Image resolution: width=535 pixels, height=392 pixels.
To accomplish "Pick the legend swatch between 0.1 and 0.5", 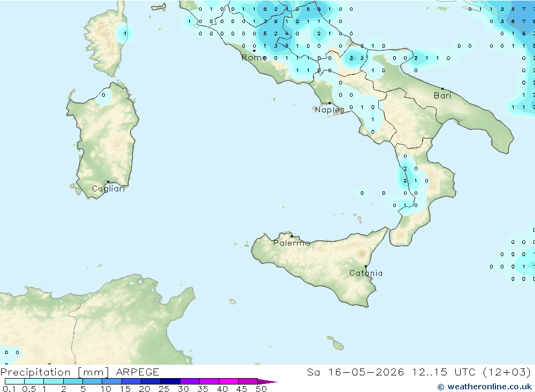I will pos(14,381).
